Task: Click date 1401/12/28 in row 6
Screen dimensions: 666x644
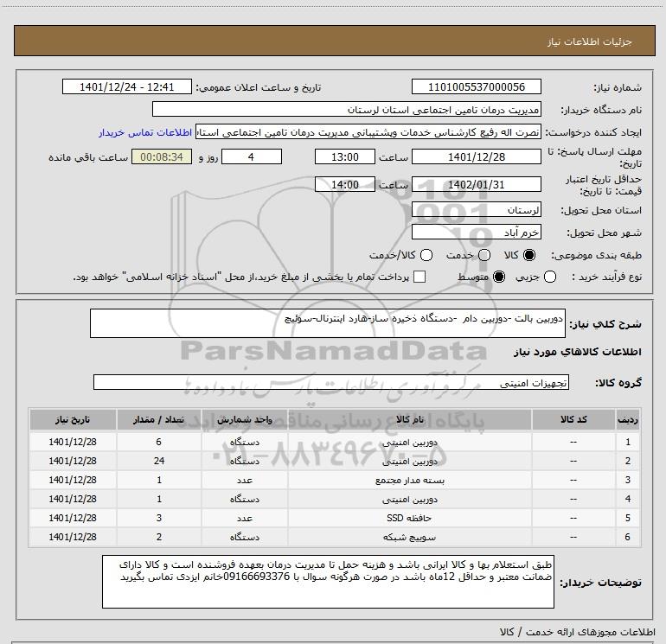Action: tap(73, 537)
